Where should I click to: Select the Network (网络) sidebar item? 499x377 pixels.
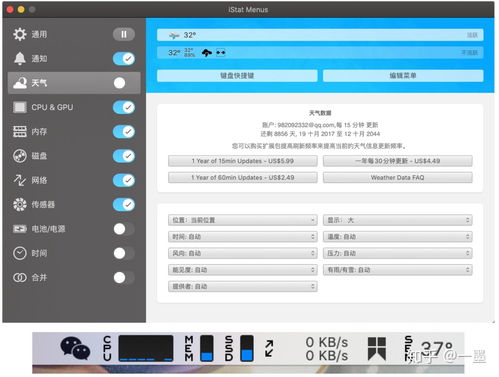tap(74, 180)
